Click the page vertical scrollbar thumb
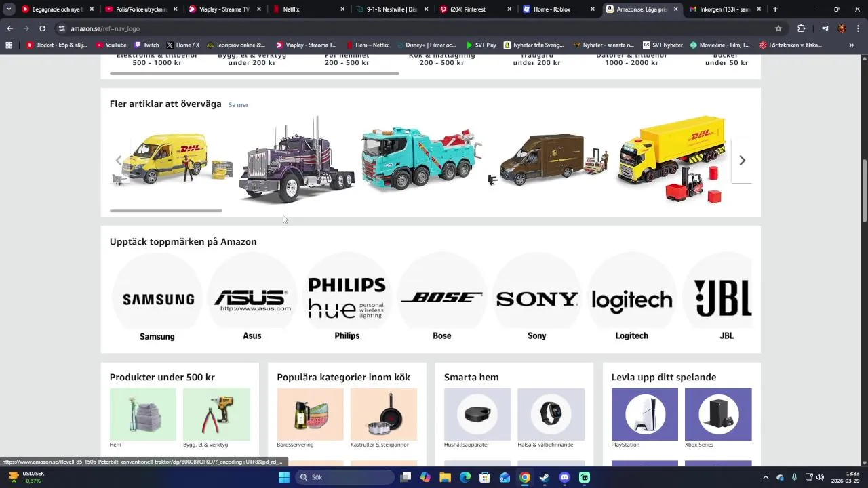 point(864,190)
